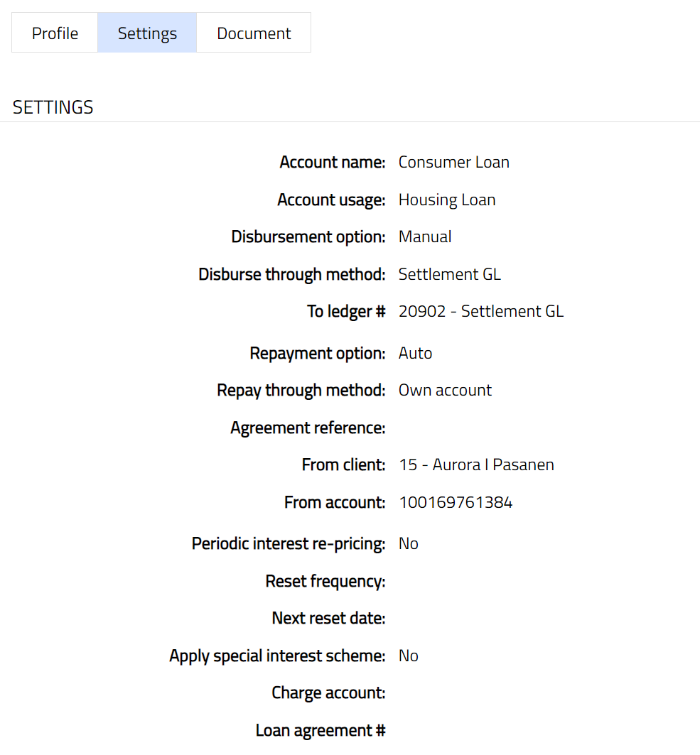Click the Agreement reference label
The width and height of the screenshot is (700, 755).
tap(308, 428)
